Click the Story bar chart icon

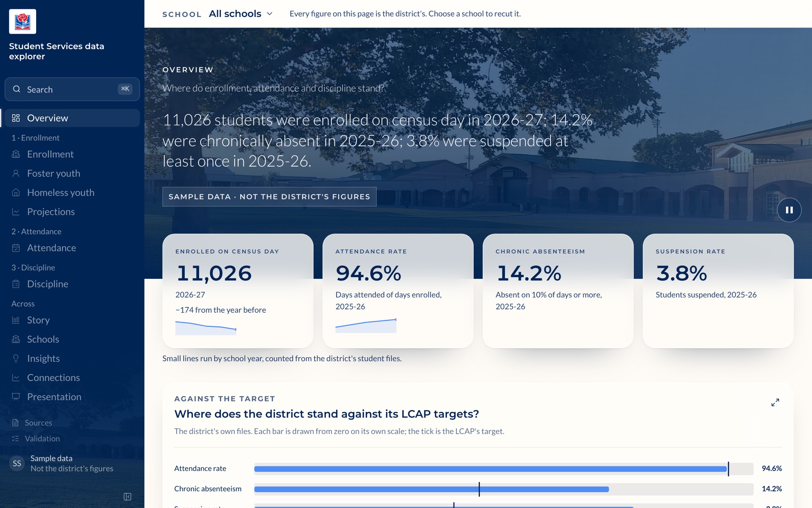tap(16, 320)
